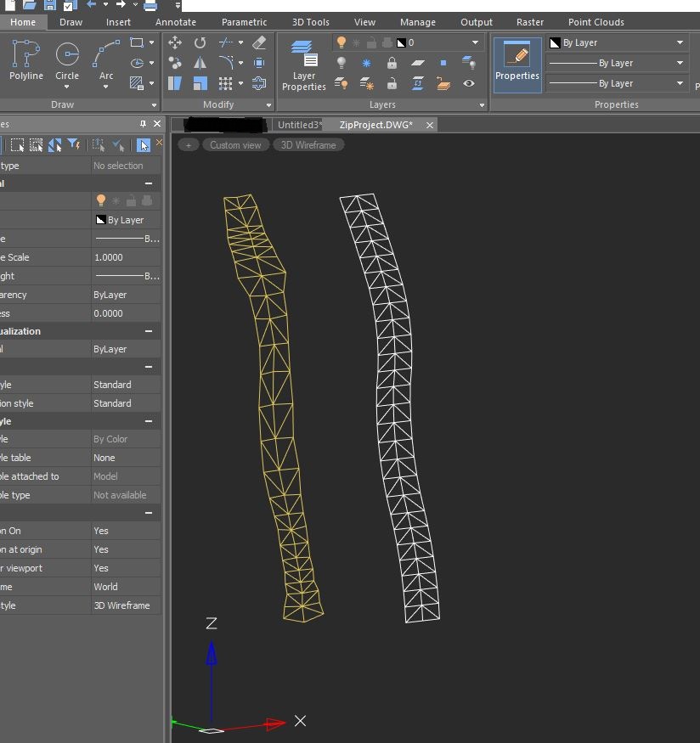Open Layer Properties manager
700x743 pixels.
click(304, 65)
